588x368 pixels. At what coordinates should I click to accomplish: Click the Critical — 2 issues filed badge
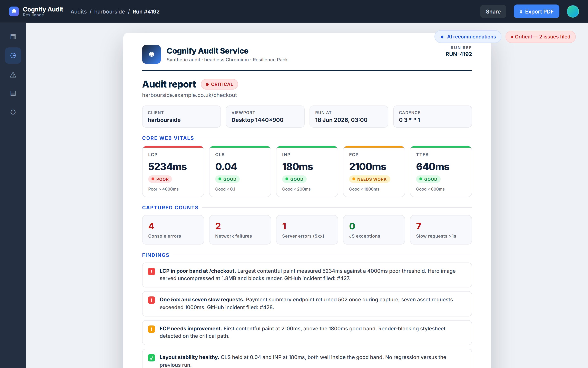pyautogui.click(x=540, y=37)
